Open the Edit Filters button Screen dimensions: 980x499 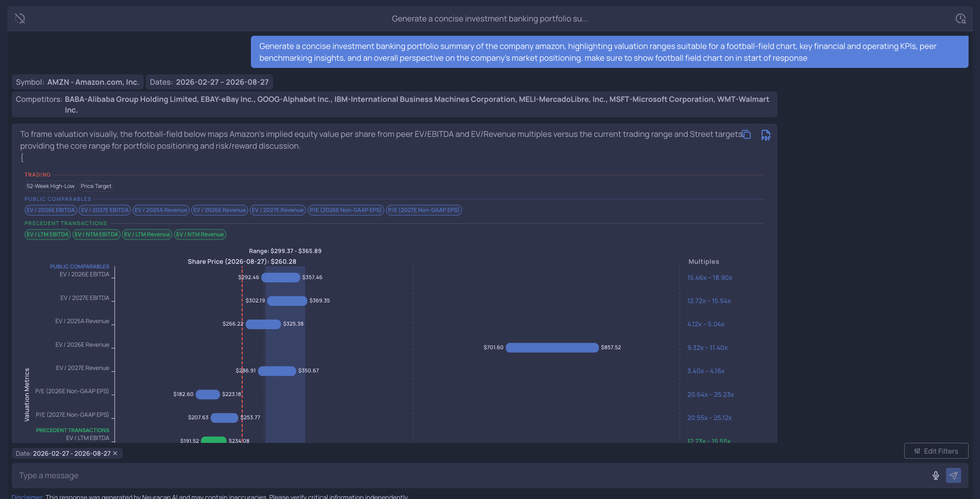[x=936, y=451]
